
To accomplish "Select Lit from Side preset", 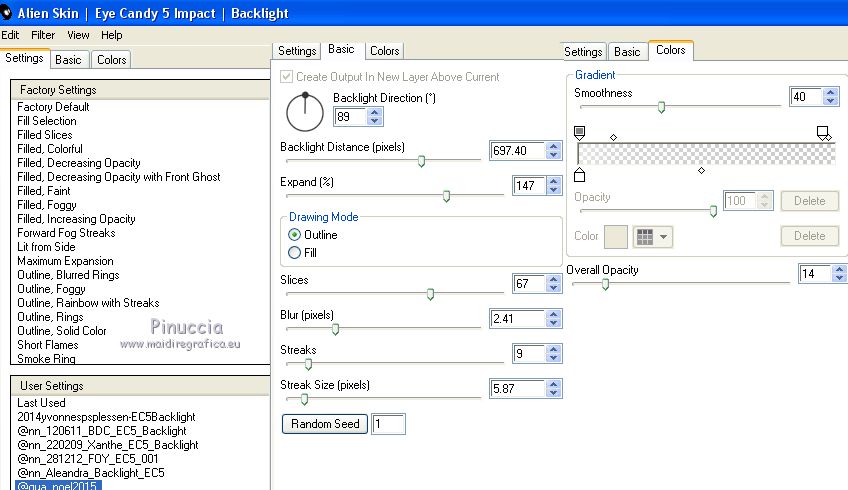I will point(46,247).
